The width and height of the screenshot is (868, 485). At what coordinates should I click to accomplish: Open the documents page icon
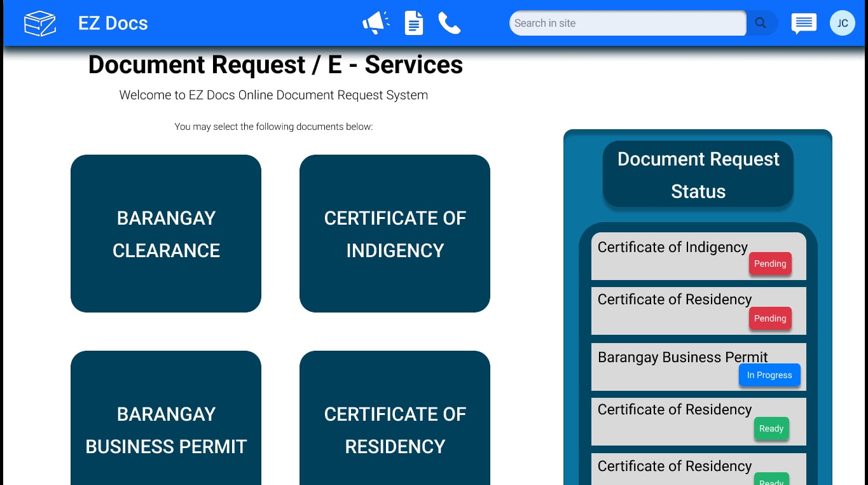coord(414,24)
